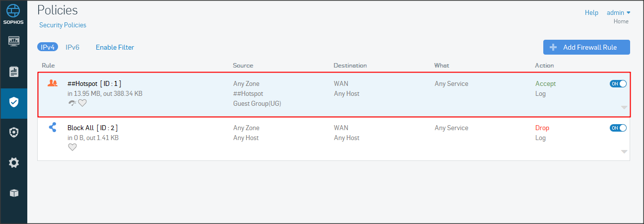Select the shield Policies icon in sidebar
This screenshot has width=644, height=224.
[x=14, y=102]
